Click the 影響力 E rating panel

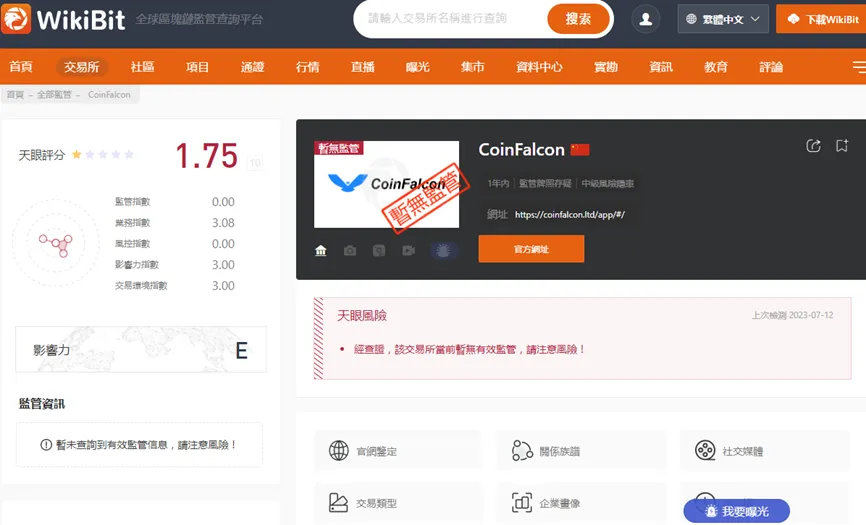click(x=141, y=349)
